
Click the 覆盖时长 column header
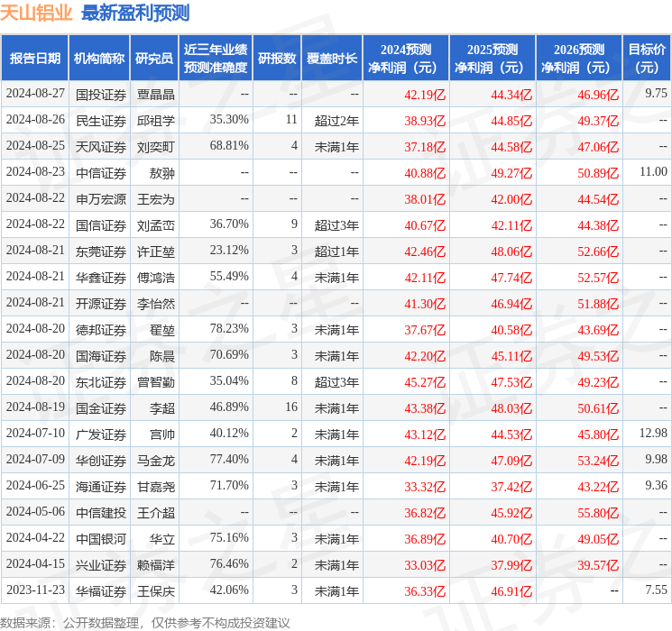(332, 59)
